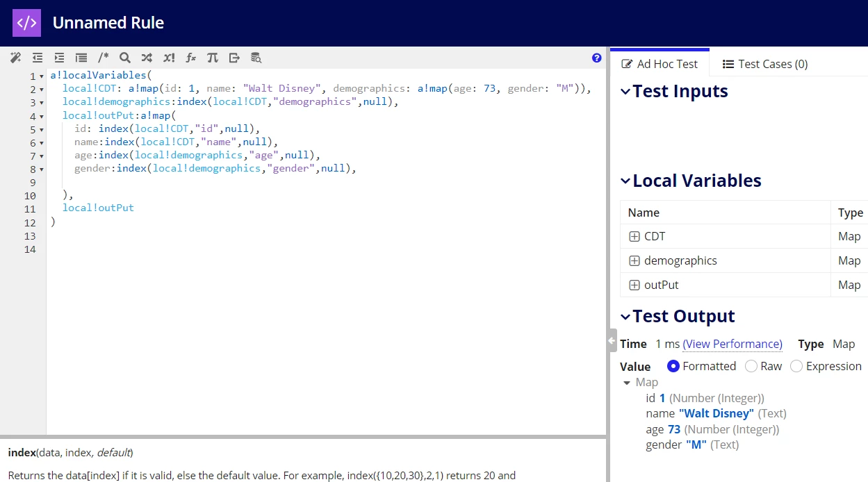868x482 pixels.
Task: Click the fx function icon
Action: pyautogui.click(x=190, y=58)
